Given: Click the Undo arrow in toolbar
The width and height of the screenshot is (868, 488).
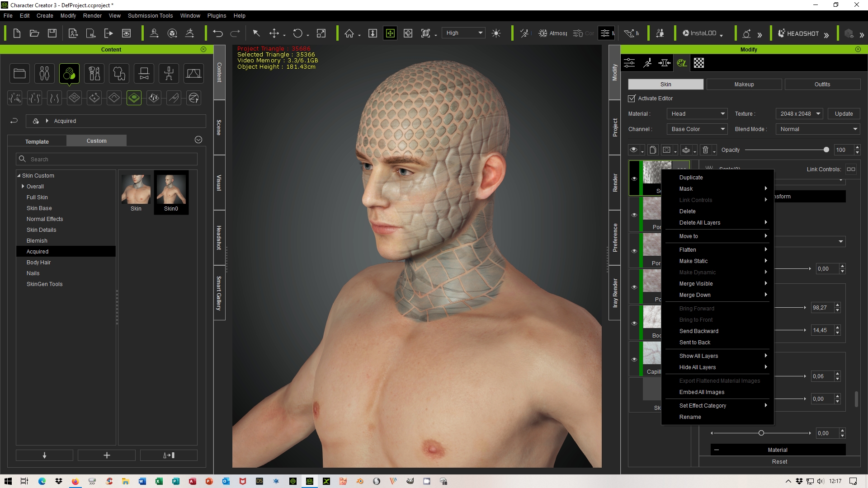Looking at the screenshot, I should point(218,33).
